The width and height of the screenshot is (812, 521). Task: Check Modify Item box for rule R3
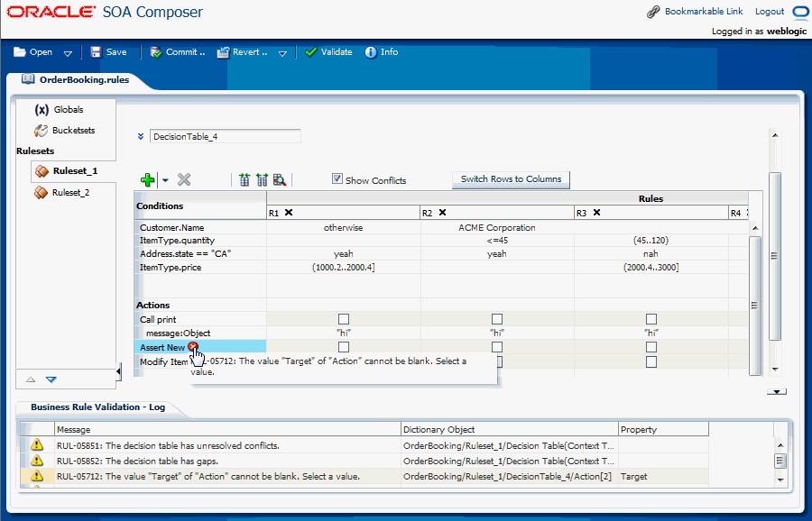pyautogui.click(x=651, y=361)
